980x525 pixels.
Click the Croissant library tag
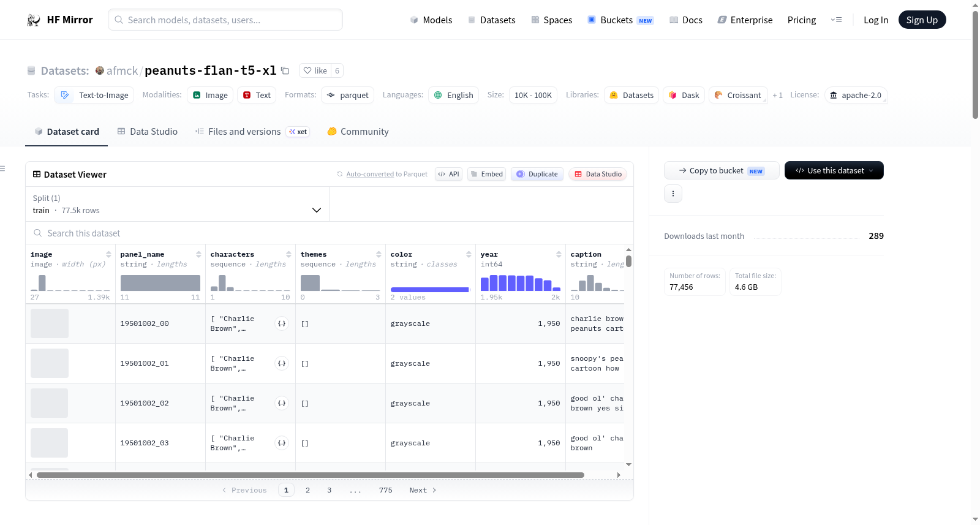pos(738,95)
